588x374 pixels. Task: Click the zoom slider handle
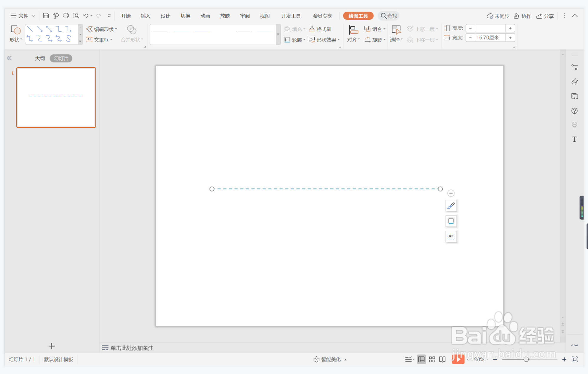coord(526,359)
